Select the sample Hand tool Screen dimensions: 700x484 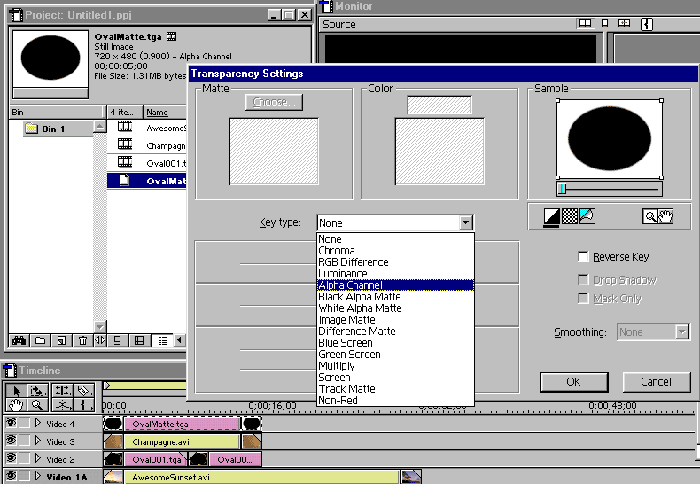tap(665, 216)
